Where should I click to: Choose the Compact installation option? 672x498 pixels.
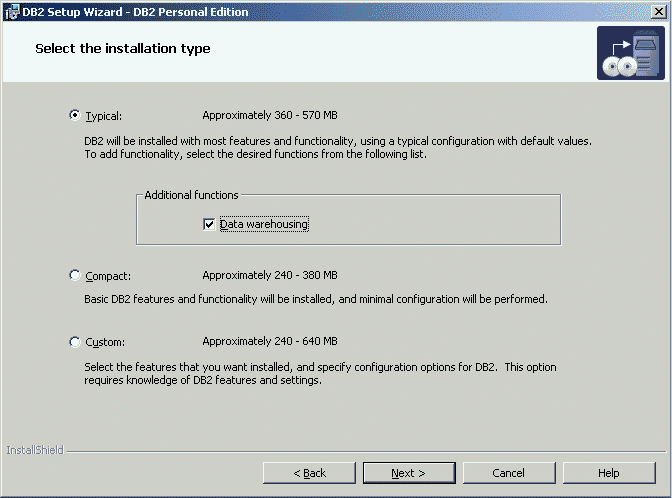[75, 275]
